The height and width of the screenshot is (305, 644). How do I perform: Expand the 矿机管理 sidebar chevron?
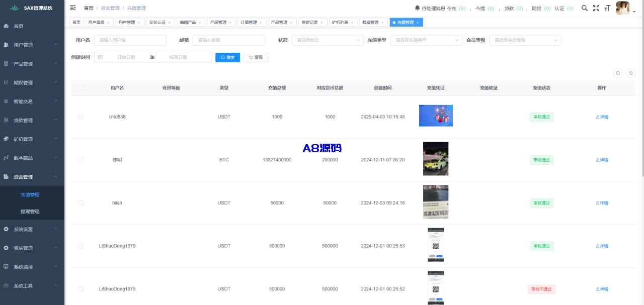[x=56, y=139]
